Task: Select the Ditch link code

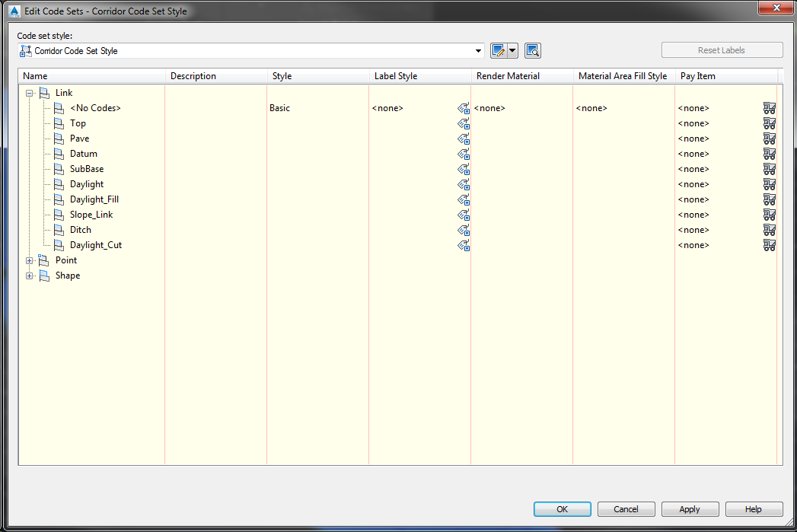Action: [x=81, y=230]
